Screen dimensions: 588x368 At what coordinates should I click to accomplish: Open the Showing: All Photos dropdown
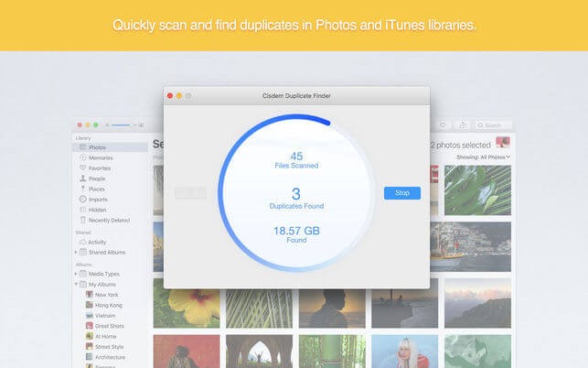484,157
